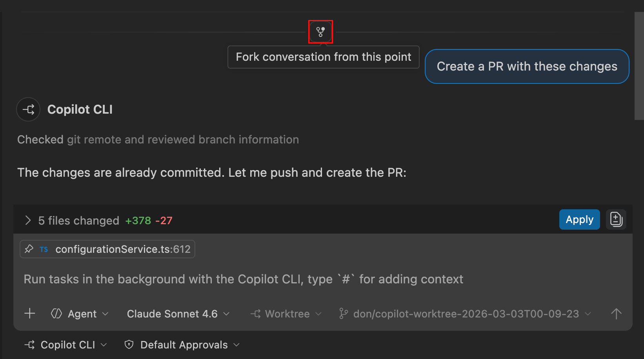Open the Worktree dropdown
The image size is (644, 359).
click(287, 314)
